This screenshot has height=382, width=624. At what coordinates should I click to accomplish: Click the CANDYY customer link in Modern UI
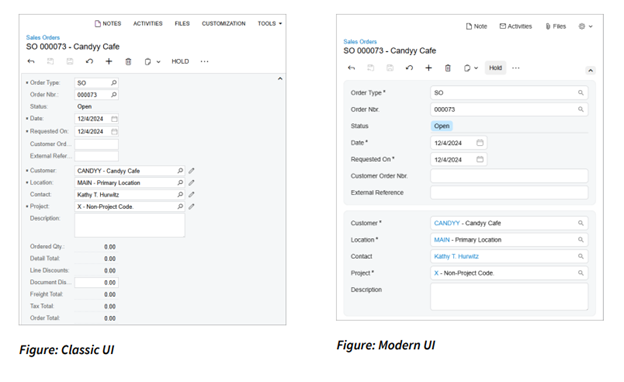pyautogui.click(x=447, y=223)
